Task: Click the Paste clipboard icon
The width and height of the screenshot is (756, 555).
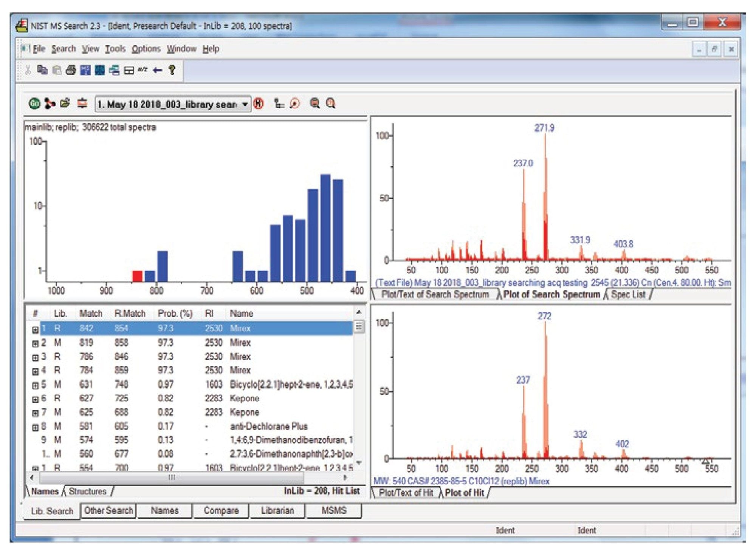Action: click(57, 70)
